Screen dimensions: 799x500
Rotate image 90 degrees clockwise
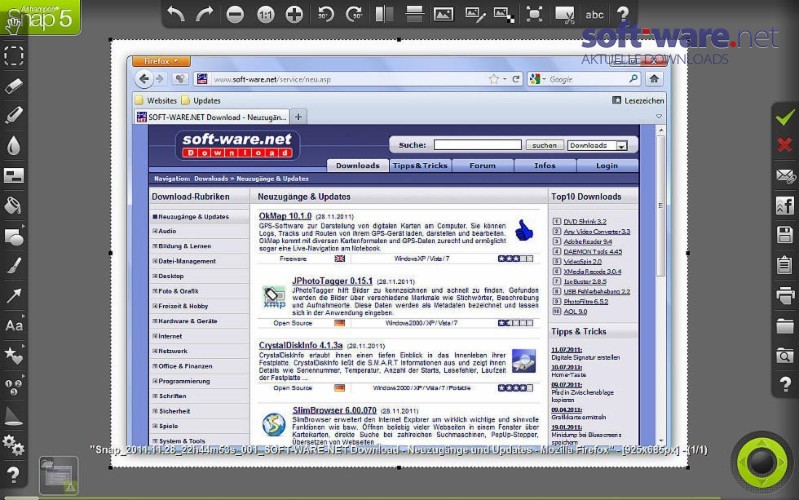354,14
